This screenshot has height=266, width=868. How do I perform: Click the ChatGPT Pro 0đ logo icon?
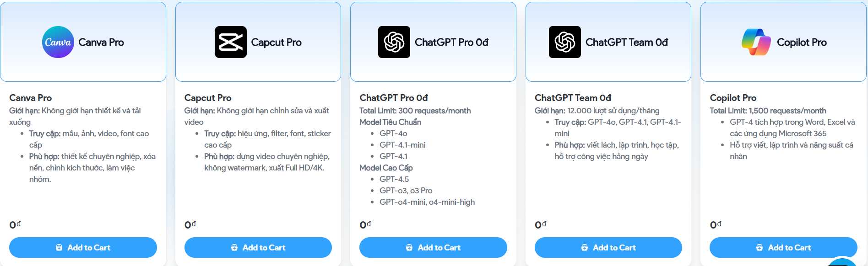[394, 42]
